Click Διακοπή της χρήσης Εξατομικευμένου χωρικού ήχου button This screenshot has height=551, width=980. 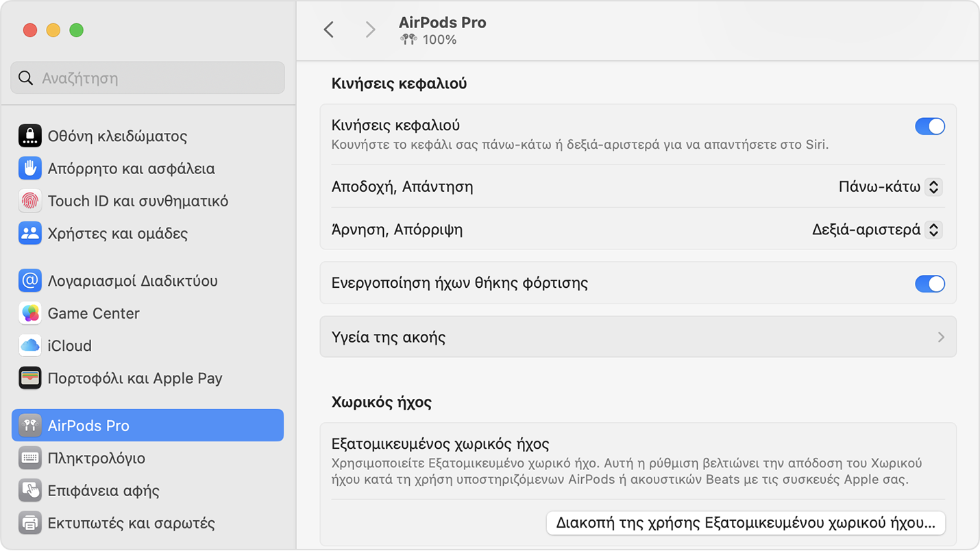click(746, 523)
